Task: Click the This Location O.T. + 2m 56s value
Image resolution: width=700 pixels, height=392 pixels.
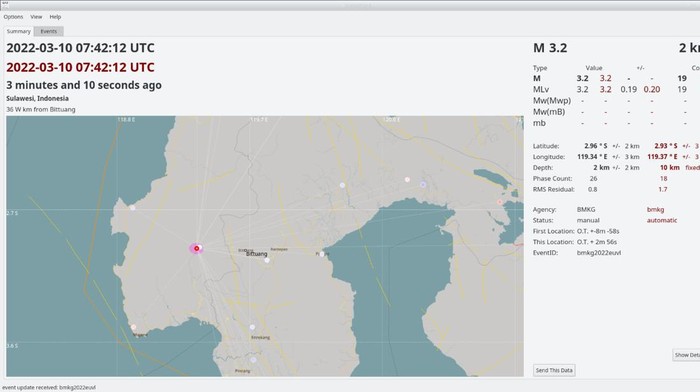Action: [x=596, y=242]
